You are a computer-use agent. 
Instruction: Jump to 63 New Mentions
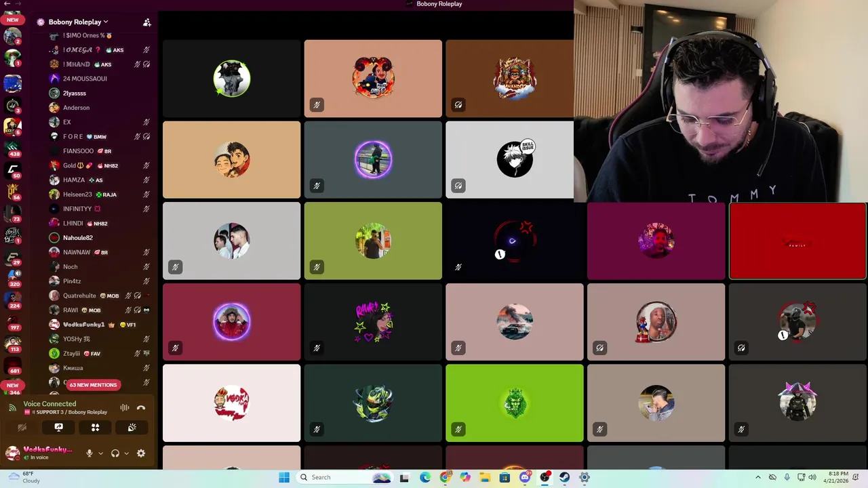tap(93, 385)
